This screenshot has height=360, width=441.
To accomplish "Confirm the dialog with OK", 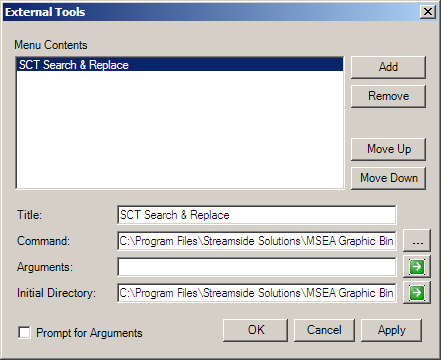I will [255, 330].
